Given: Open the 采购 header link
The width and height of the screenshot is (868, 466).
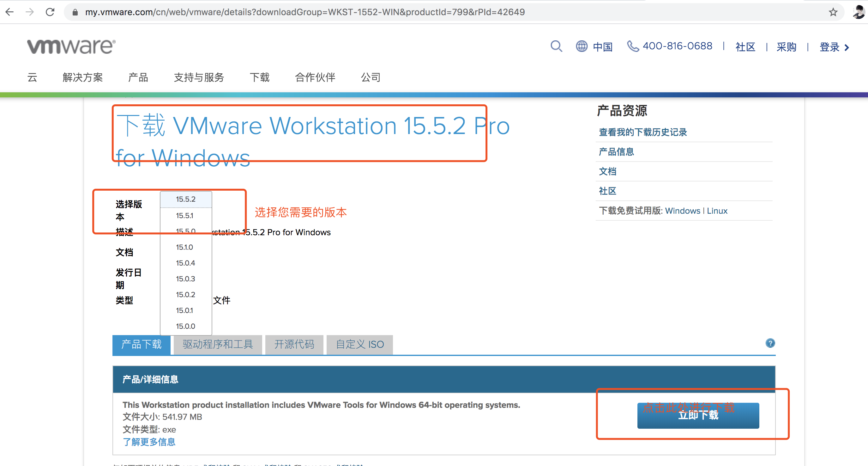Looking at the screenshot, I should [787, 47].
